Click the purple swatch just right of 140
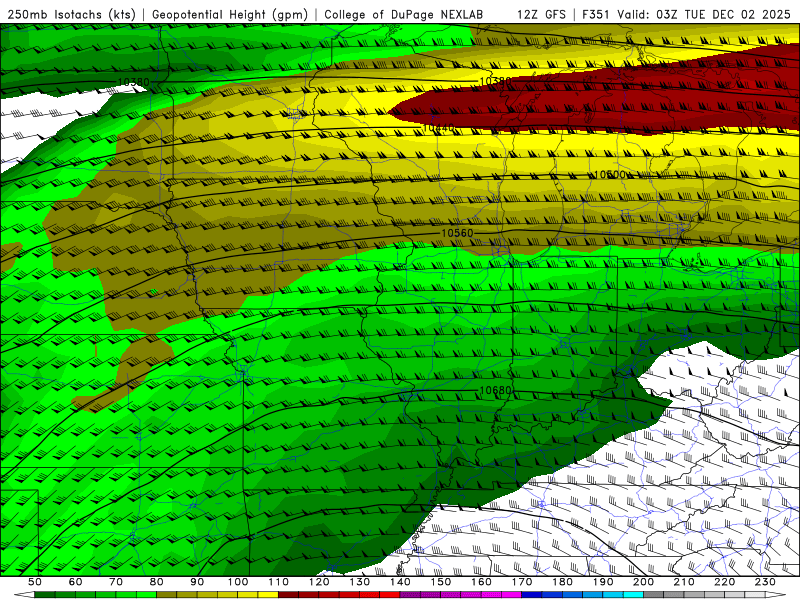 point(410,594)
